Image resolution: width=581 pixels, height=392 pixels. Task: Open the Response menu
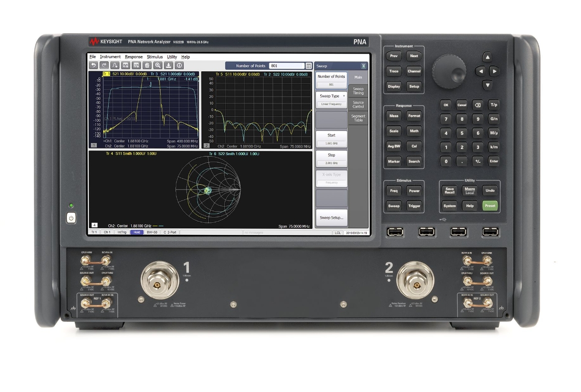pyautogui.click(x=134, y=57)
